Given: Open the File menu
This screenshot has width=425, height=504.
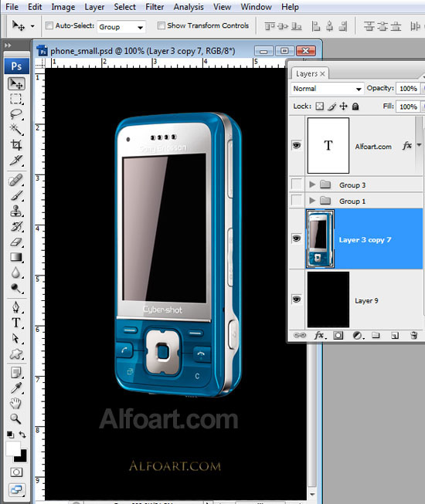Looking at the screenshot, I should click(12, 7).
